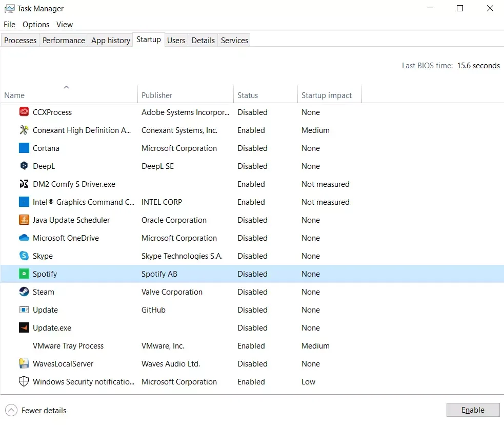This screenshot has width=504, height=425.
Task: Click the 'INTEL CORP' publisher cell
Action: point(162,202)
